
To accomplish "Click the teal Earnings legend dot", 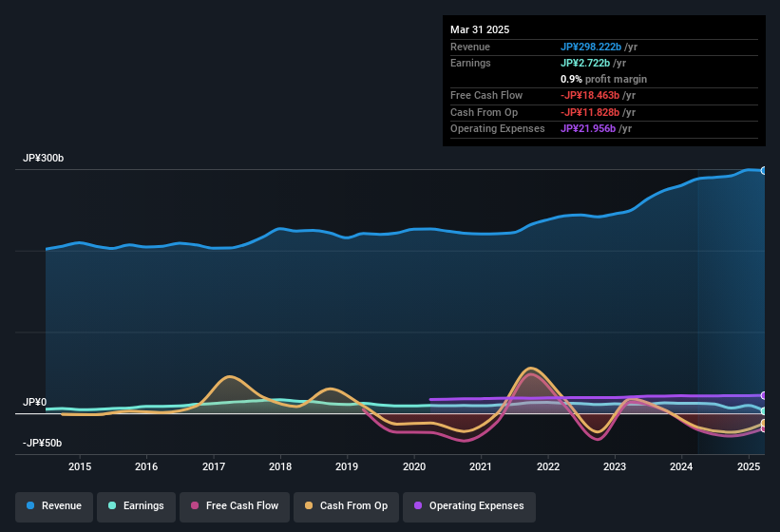I will (x=112, y=505).
